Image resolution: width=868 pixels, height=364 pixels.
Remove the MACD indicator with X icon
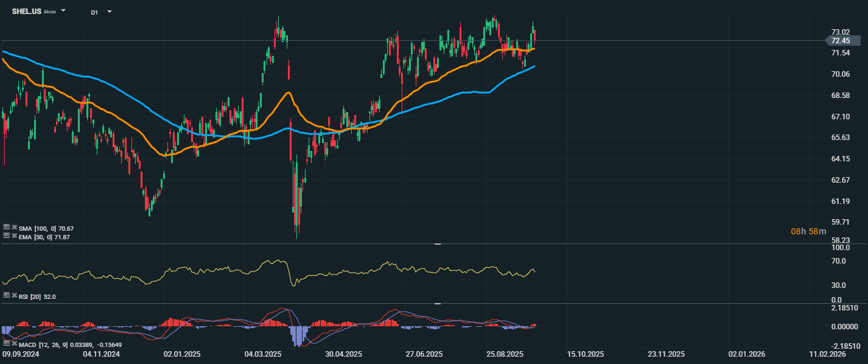pyautogui.click(x=14, y=343)
